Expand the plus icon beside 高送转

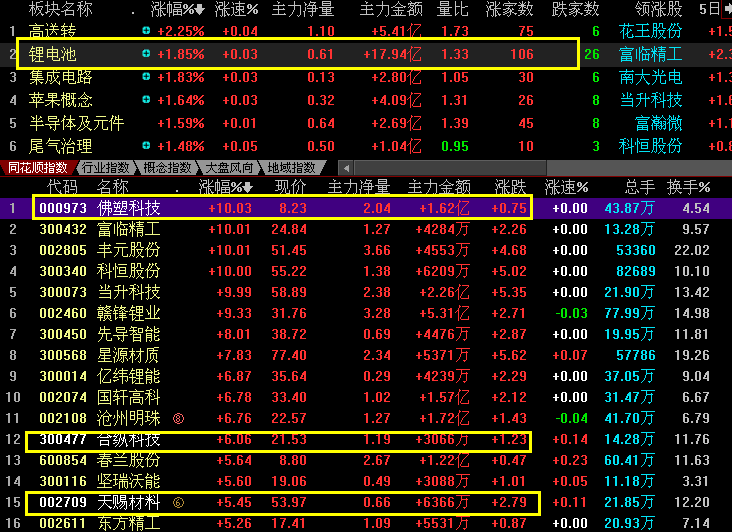tap(146, 31)
